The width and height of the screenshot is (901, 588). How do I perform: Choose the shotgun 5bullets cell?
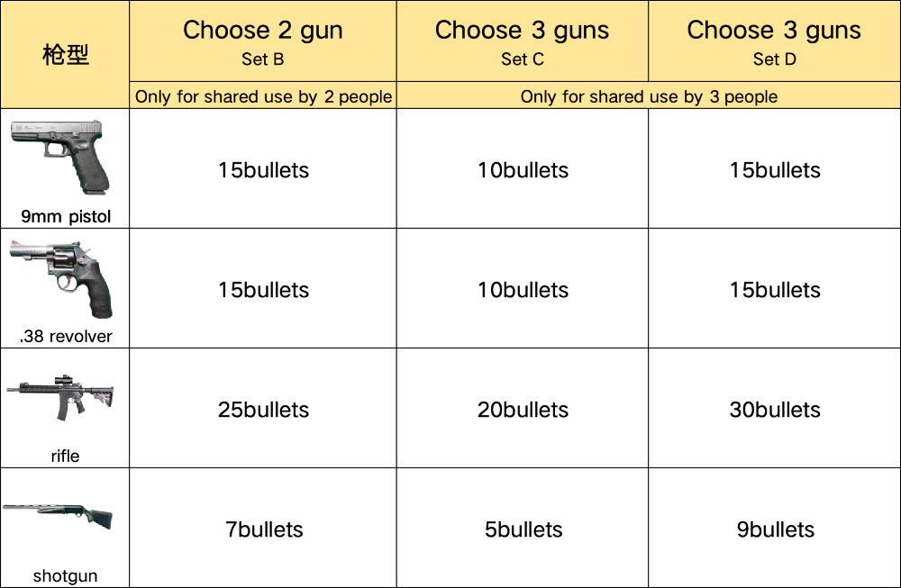click(x=523, y=529)
